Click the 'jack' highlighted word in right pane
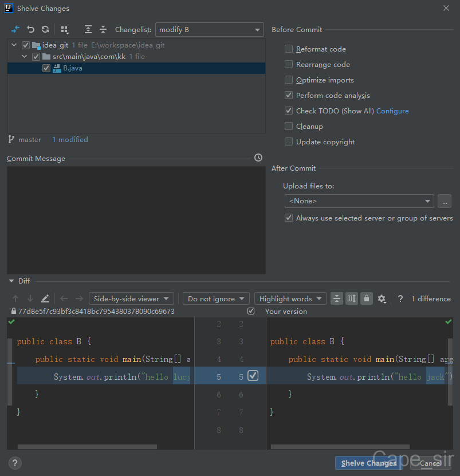The width and height of the screenshot is (460, 476). [x=435, y=377]
